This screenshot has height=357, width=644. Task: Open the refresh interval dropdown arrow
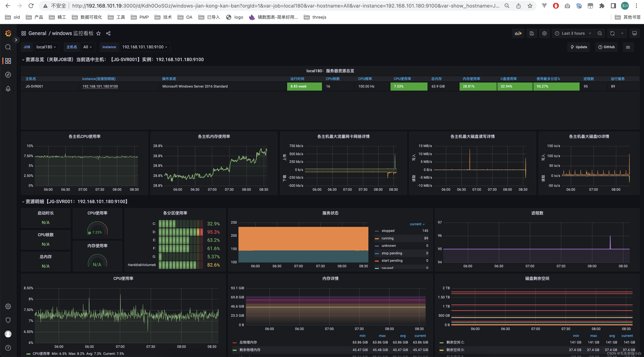pyautogui.click(x=622, y=33)
